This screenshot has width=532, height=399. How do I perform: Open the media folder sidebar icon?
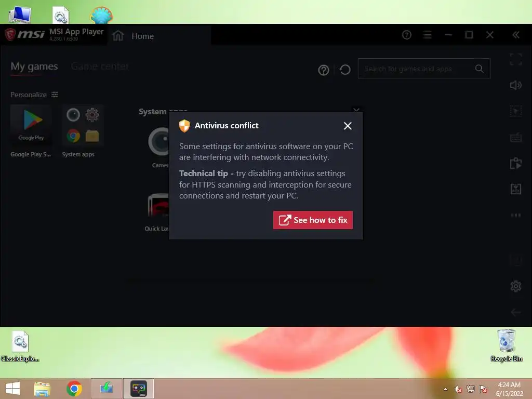pos(516,163)
